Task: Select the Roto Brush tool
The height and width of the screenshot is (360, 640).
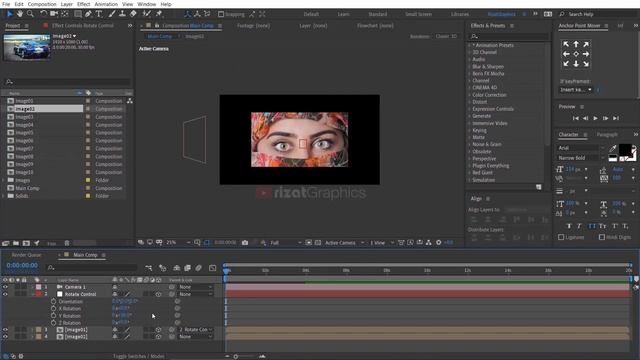Action: tap(147, 14)
